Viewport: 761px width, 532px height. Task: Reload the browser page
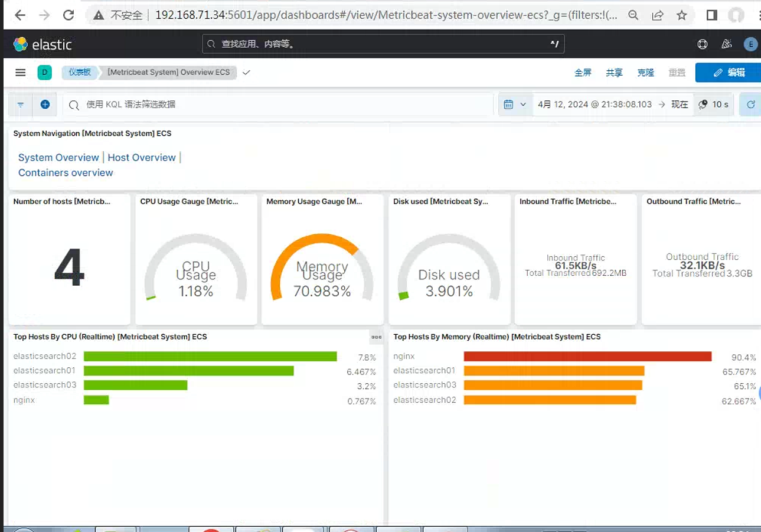68,15
